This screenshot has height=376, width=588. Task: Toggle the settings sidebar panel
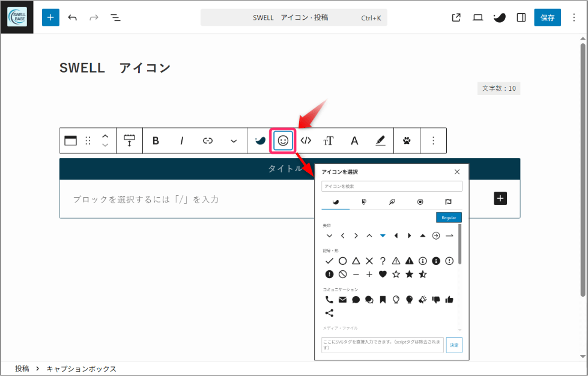coord(521,17)
